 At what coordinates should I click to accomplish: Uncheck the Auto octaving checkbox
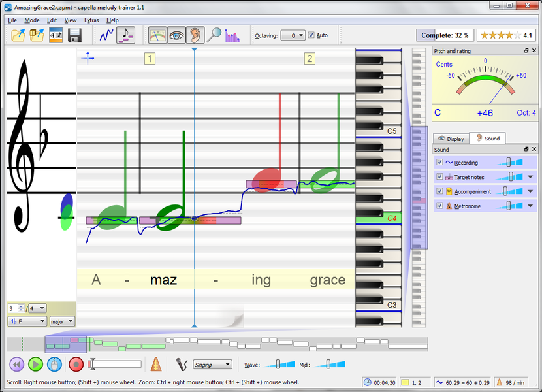click(311, 35)
